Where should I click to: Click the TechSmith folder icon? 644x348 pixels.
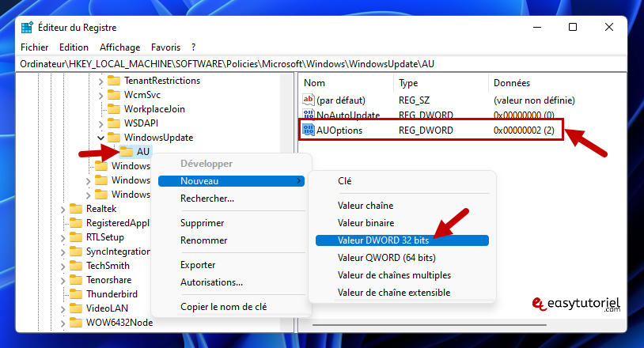[76, 266]
